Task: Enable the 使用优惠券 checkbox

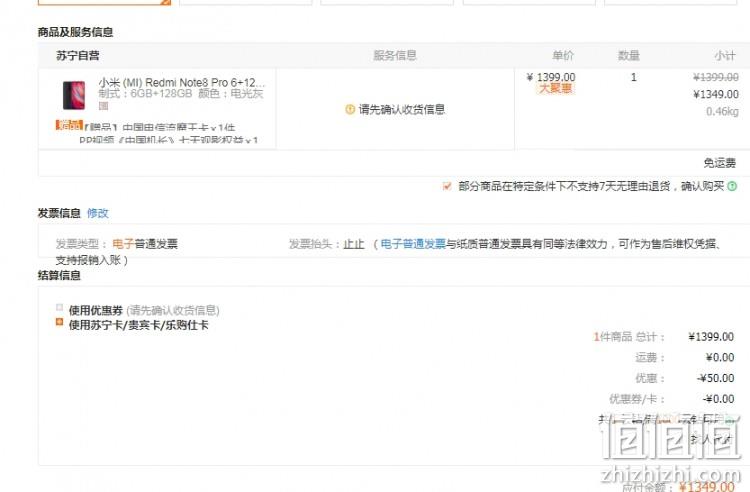Action: coord(59,307)
